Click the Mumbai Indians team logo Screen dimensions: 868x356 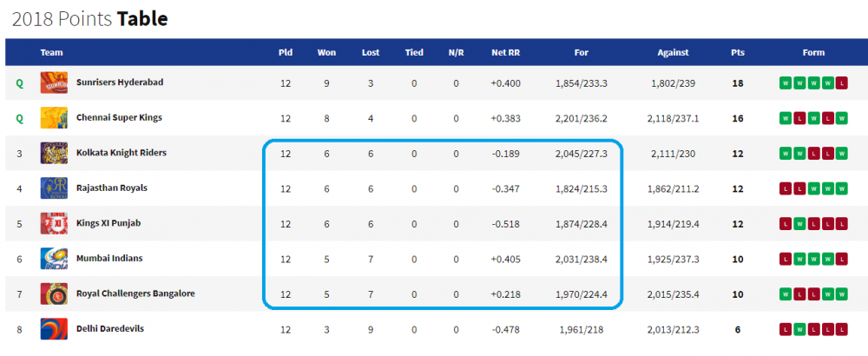pos(54,259)
